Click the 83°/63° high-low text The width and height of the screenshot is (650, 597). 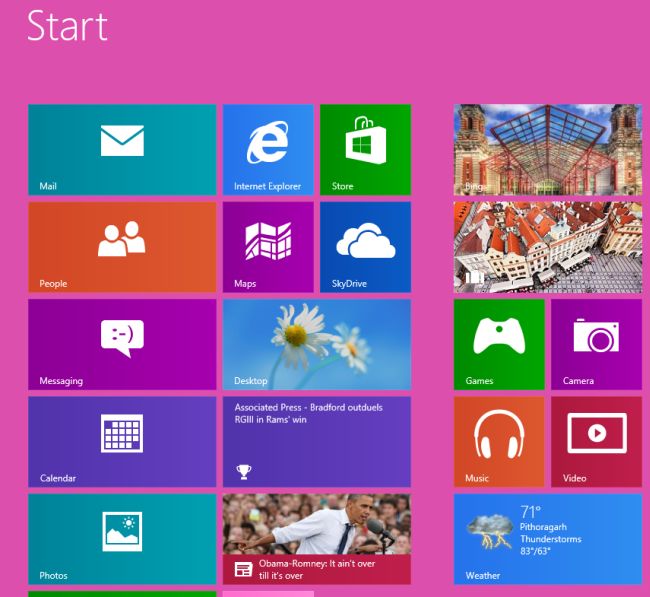(535, 551)
